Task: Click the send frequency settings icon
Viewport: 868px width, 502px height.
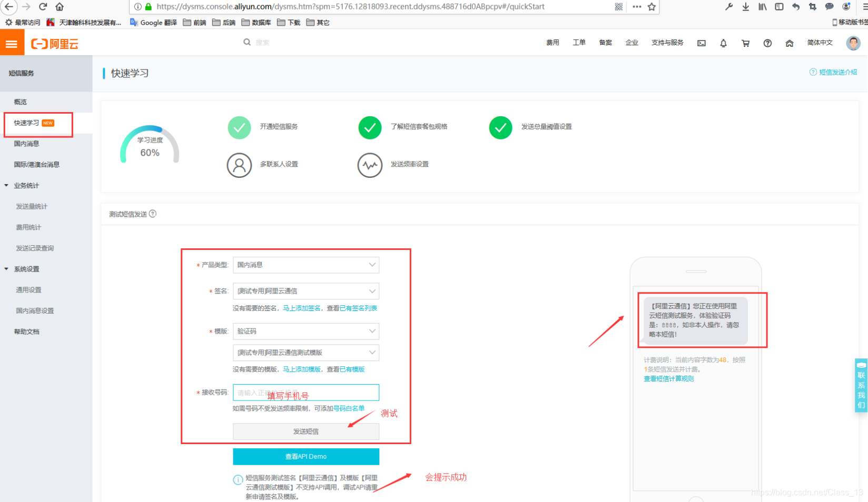Action: tap(370, 165)
